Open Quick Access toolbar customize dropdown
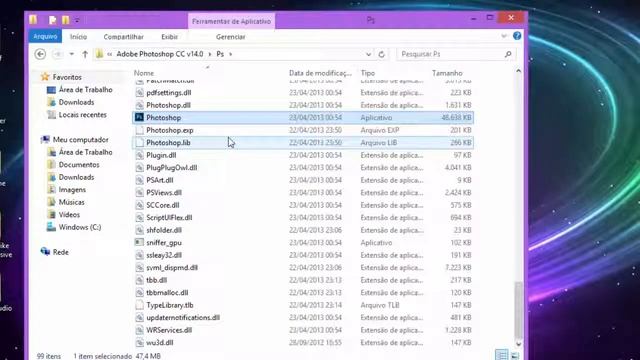The width and height of the screenshot is (640, 360). 77,20
